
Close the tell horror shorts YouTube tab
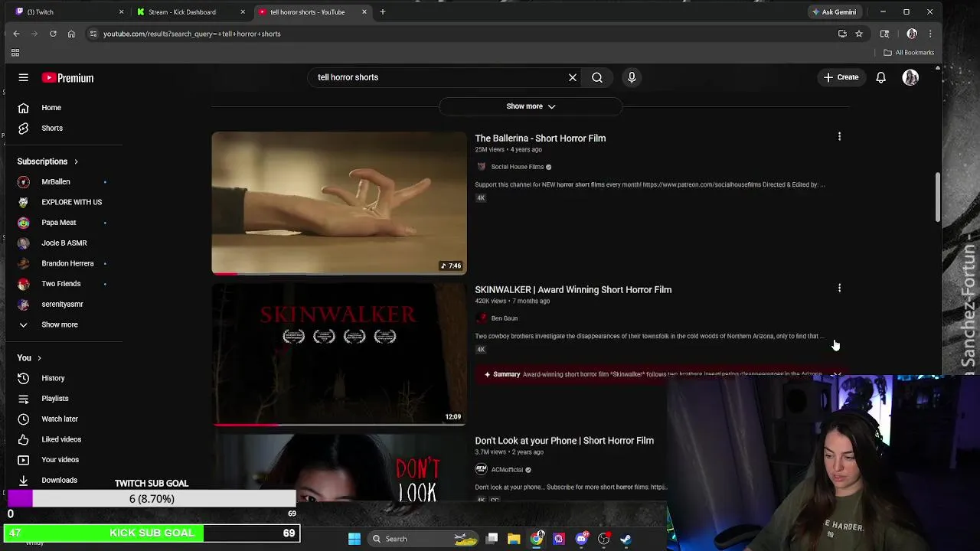[364, 11]
